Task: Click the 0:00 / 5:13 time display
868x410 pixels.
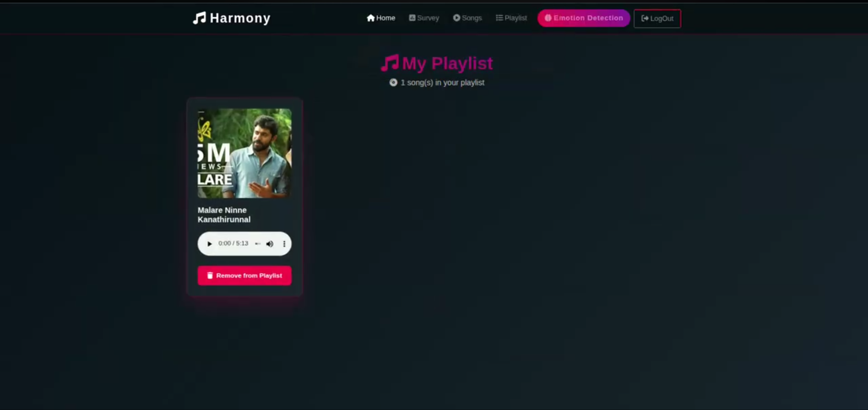Action: coord(233,243)
